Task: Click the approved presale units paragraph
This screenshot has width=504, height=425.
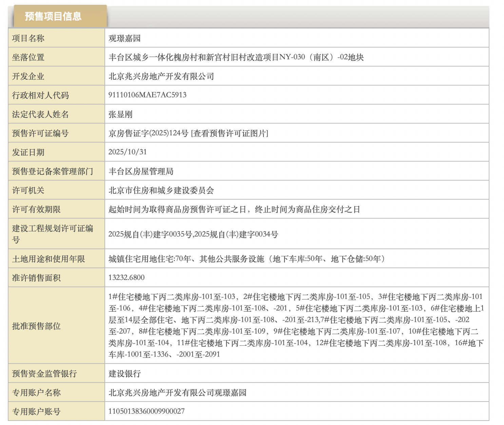Action: coord(296,326)
